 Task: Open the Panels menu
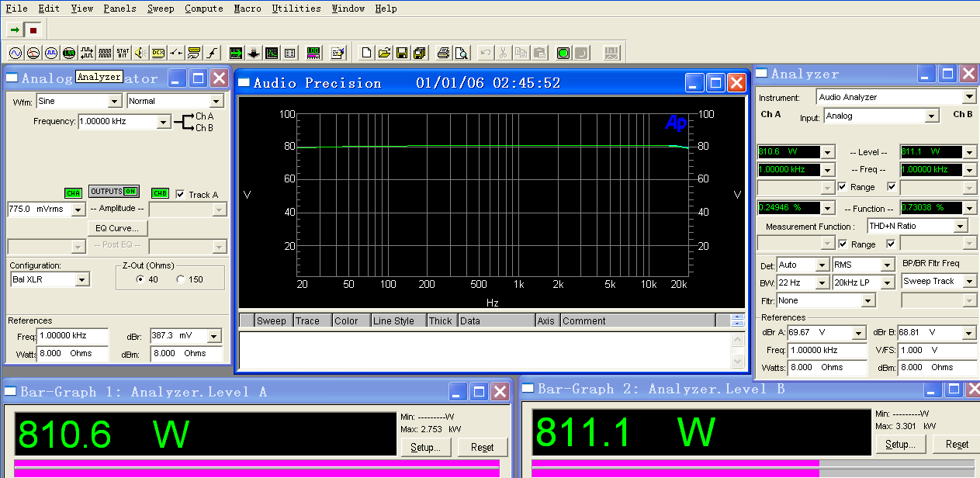[x=119, y=9]
